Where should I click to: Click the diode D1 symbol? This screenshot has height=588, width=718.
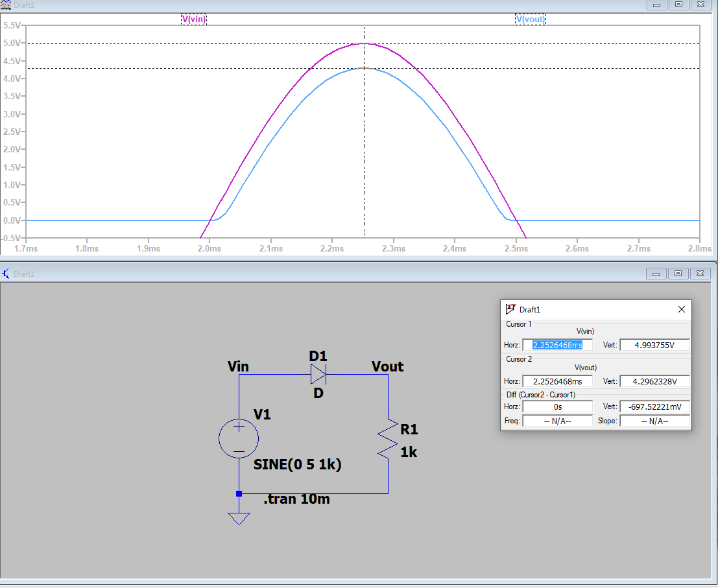click(x=318, y=374)
